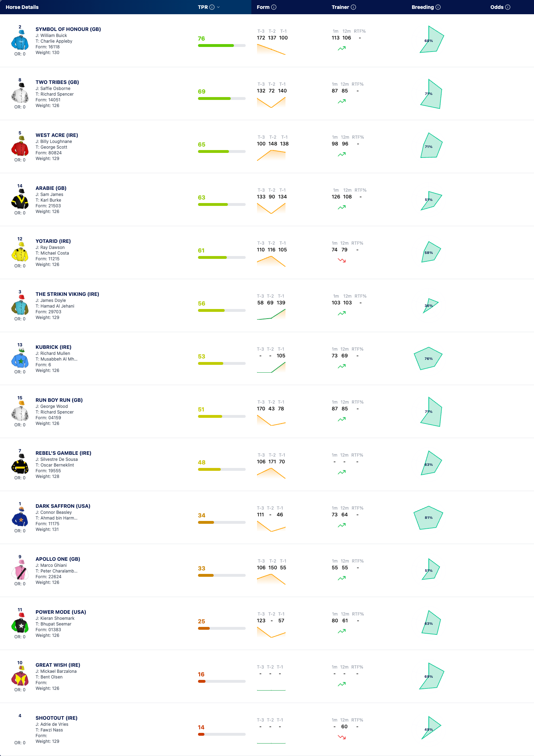Image resolution: width=534 pixels, height=756 pixels.
Task: Click Yotarid's red downward trainer trend arrow
Action: click(342, 260)
